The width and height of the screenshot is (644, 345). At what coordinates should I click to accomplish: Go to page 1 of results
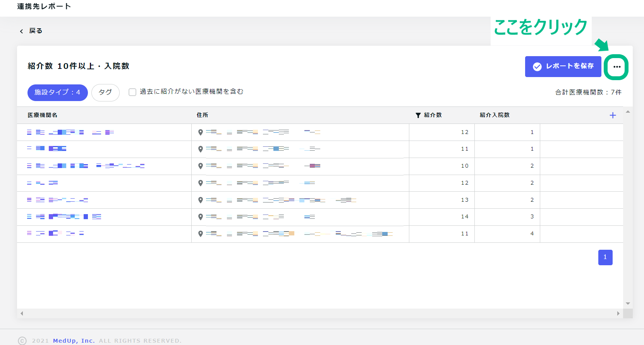pyautogui.click(x=605, y=257)
